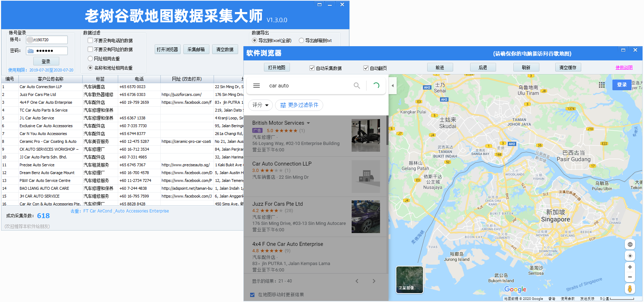
Task: Click http://www.preciseauto.sg/ website cell
Action: coord(187,165)
